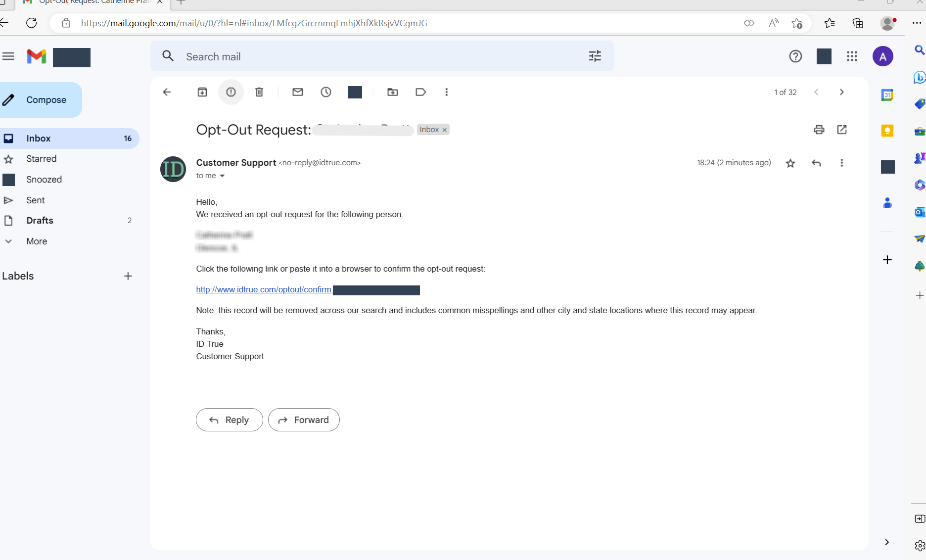Screen dimensions: 926x560
Task: Open more actions in email toolbar
Action: click(447, 92)
